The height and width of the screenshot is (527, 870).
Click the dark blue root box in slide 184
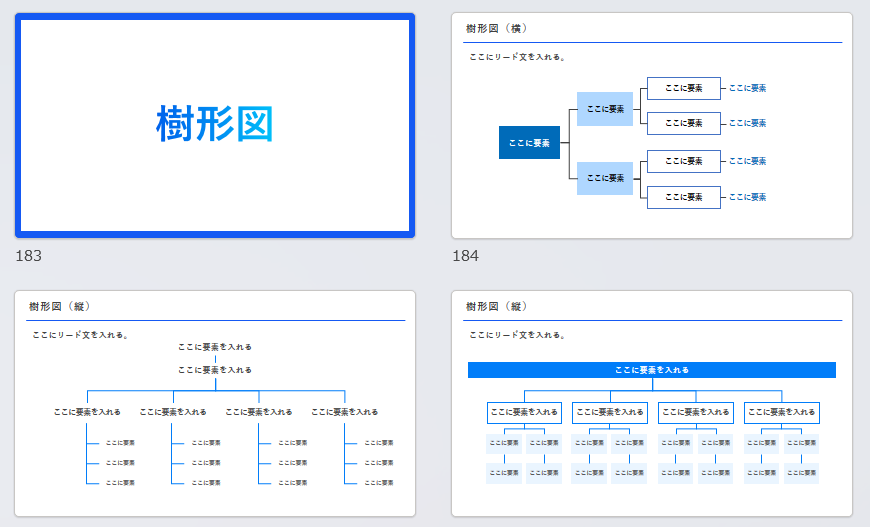[x=529, y=143]
